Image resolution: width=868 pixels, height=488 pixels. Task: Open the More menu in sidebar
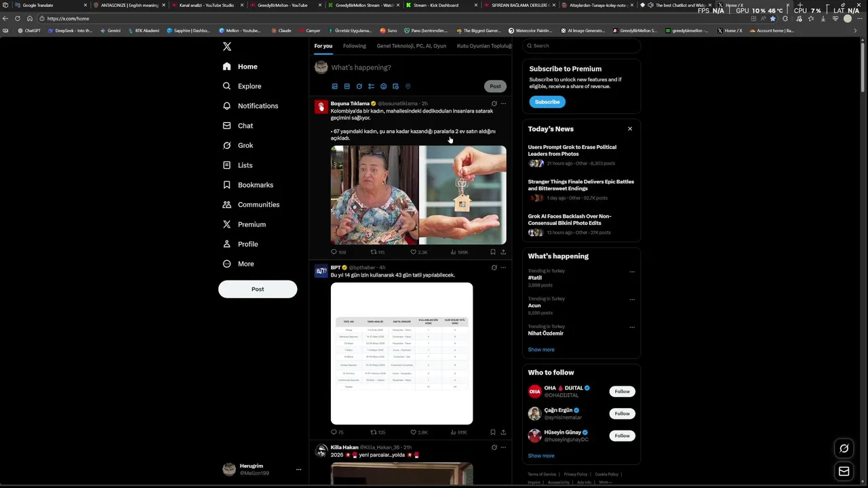(238, 264)
